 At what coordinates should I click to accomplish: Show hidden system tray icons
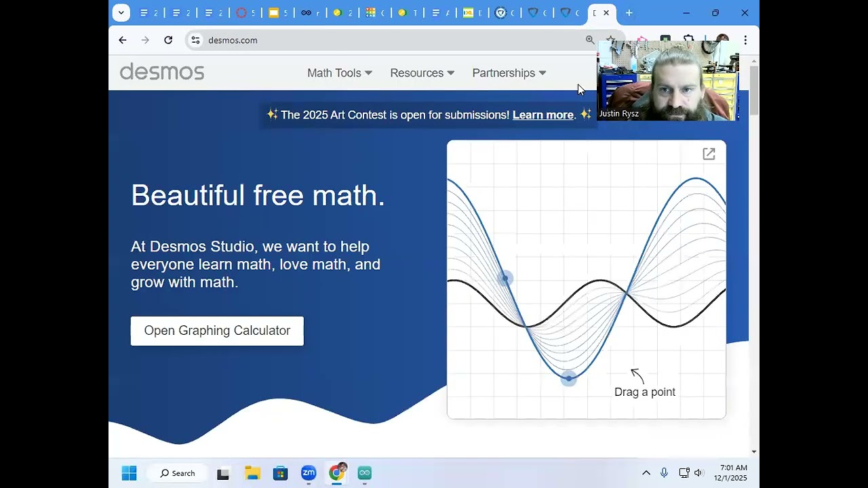click(646, 473)
